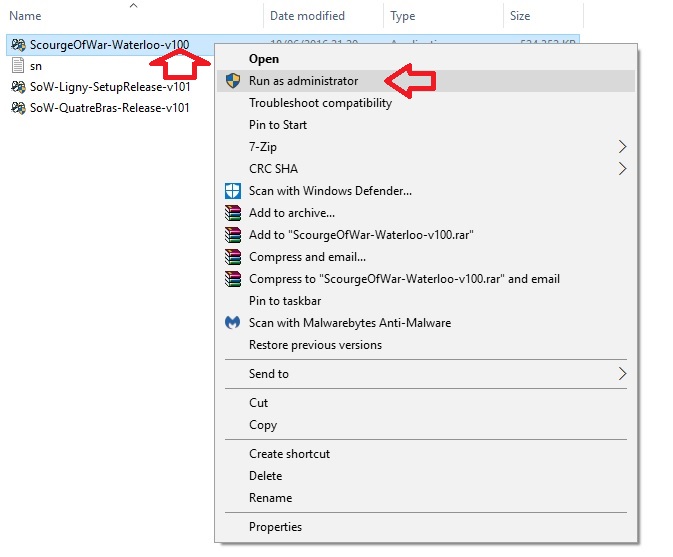Click the WinRAR icon beside Add to archive

[x=233, y=213]
